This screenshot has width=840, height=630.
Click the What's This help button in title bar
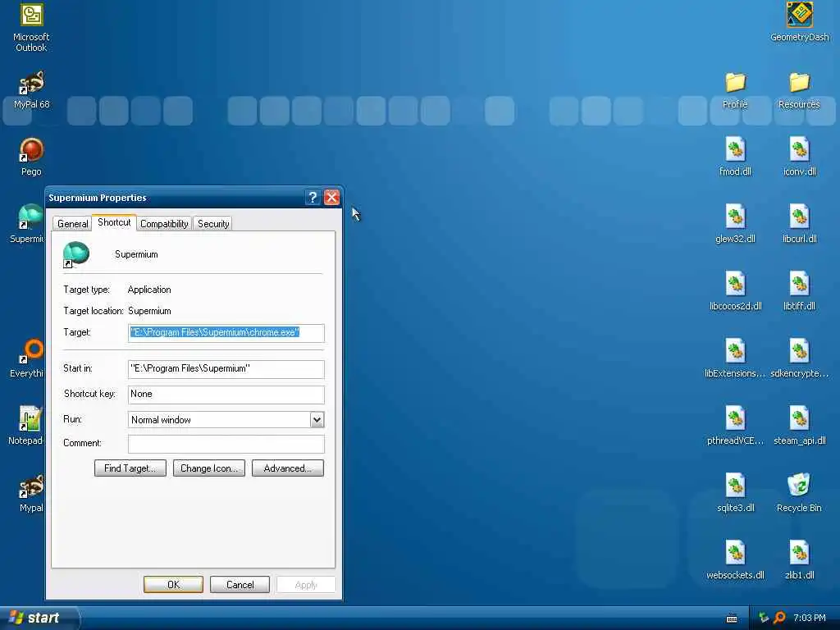tap(313, 198)
